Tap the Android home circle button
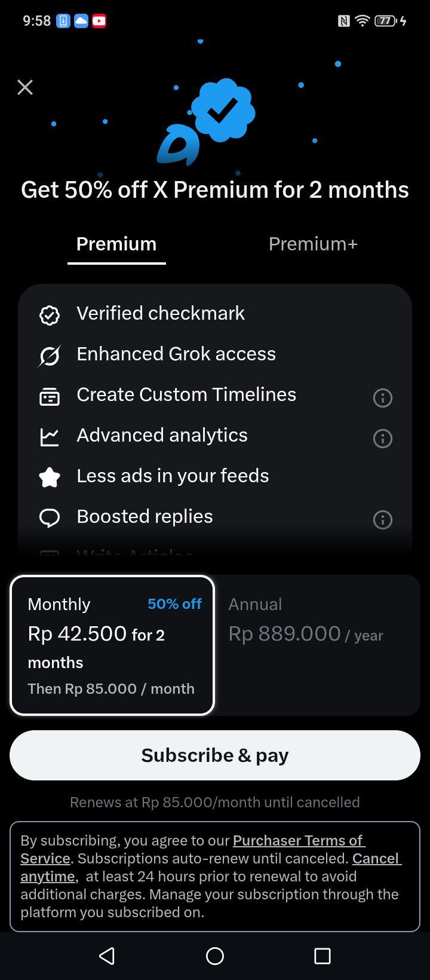430x980 pixels. coord(215,956)
